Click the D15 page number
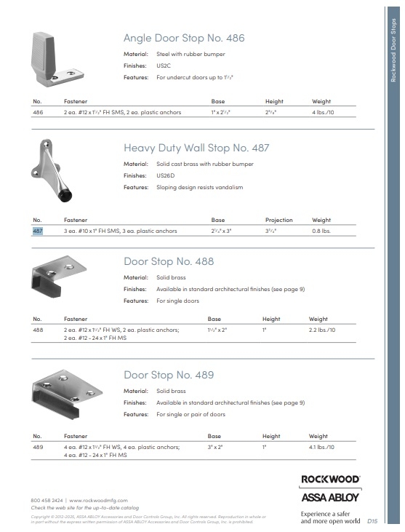The image size is (405, 532). point(372,521)
